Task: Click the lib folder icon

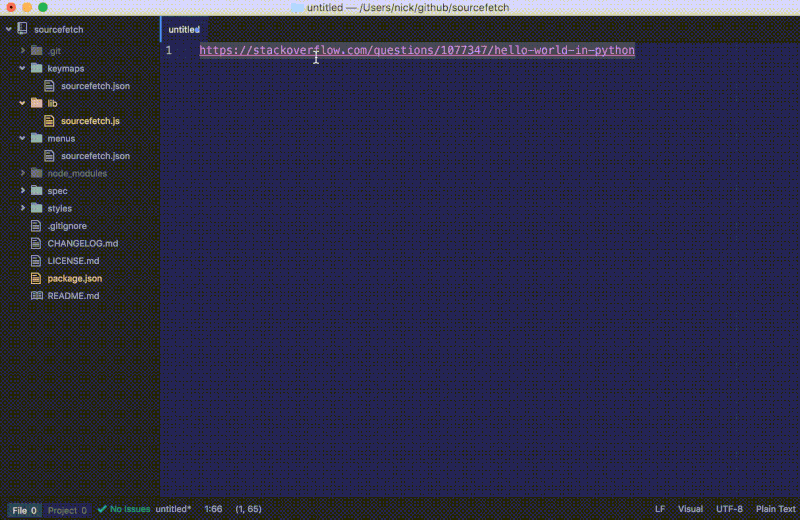Action: [37, 103]
